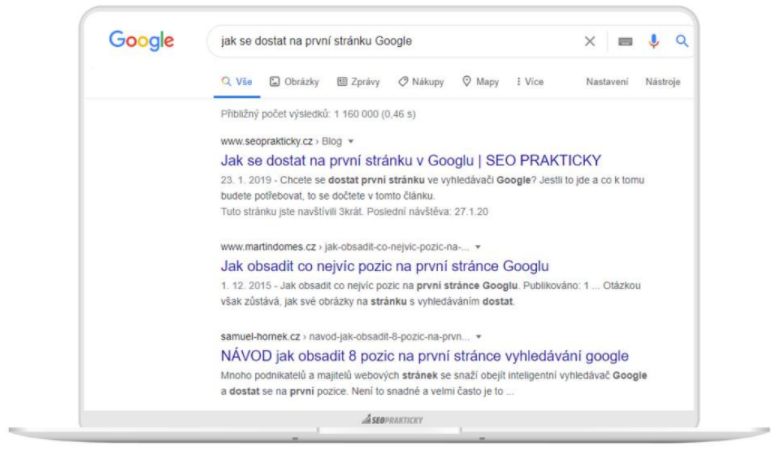Open result Jak se dostat na první stránku v Googlu
The height and width of the screenshot is (455, 781).
pyautogui.click(x=411, y=160)
